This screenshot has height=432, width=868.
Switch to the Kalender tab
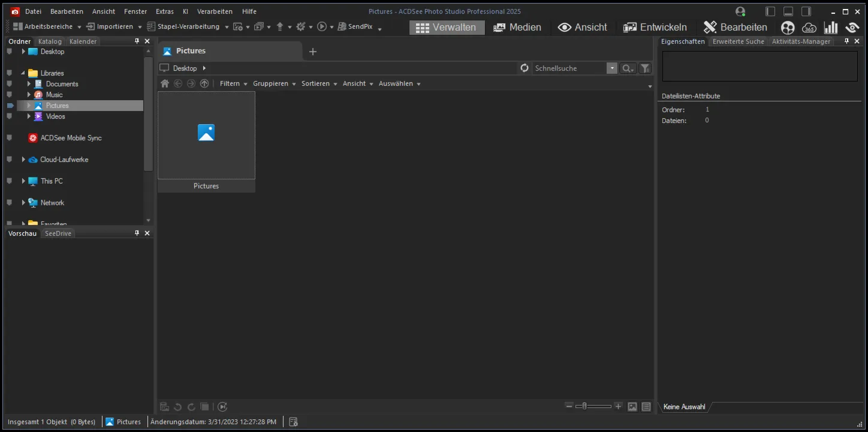(x=83, y=41)
